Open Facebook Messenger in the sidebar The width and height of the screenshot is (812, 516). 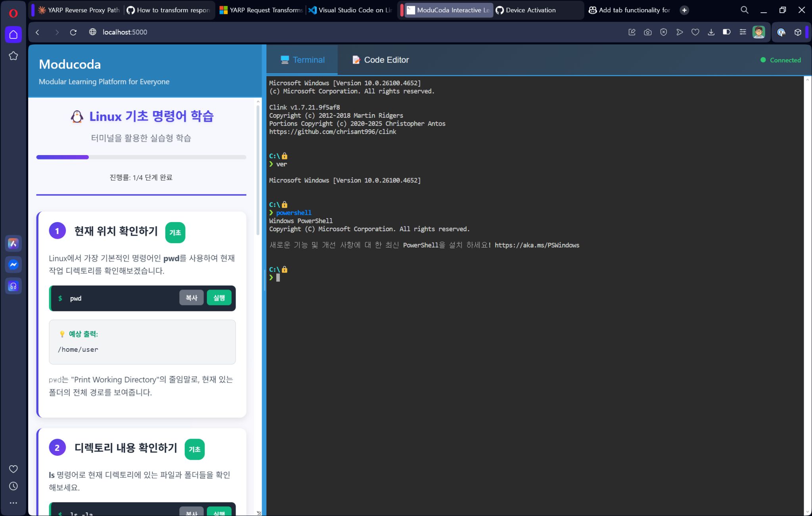pos(13,265)
